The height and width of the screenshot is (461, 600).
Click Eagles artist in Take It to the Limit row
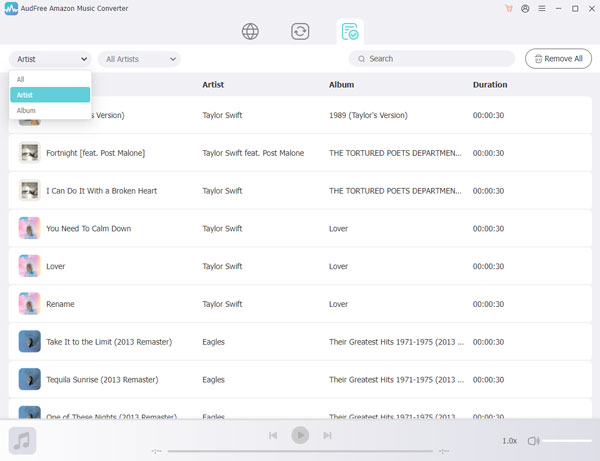pyautogui.click(x=213, y=342)
